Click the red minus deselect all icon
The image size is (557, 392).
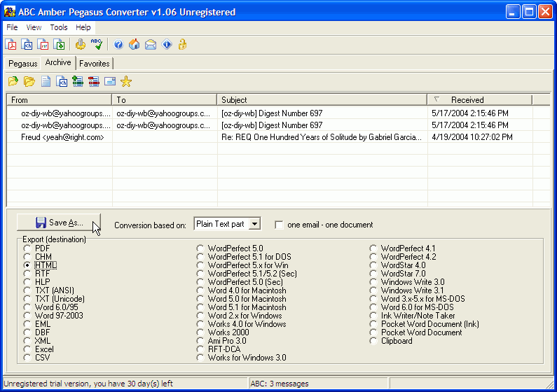pos(94,82)
